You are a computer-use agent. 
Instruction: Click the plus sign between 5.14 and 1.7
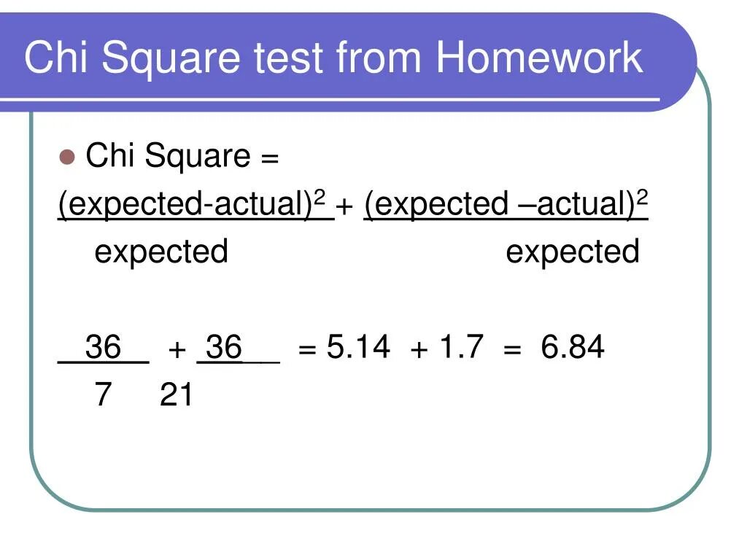point(419,350)
